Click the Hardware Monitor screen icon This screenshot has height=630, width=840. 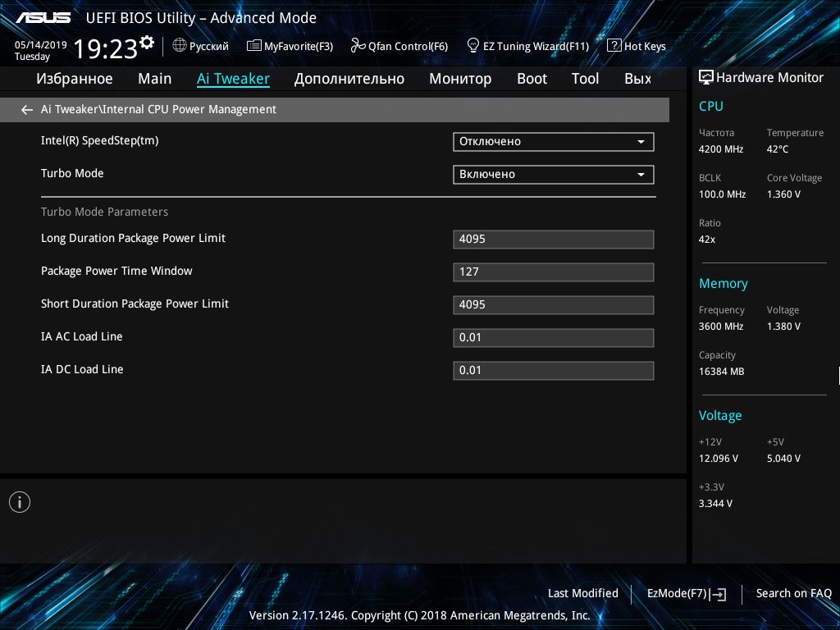(x=706, y=77)
